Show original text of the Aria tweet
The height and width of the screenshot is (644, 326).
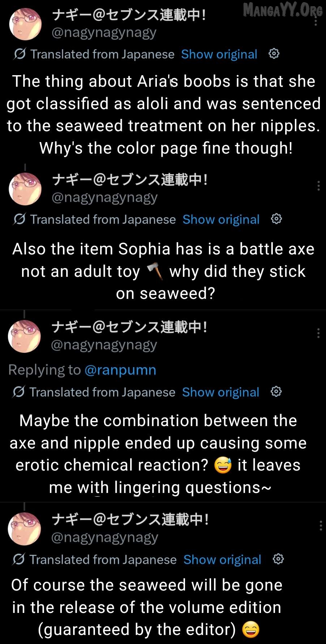(x=219, y=54)
